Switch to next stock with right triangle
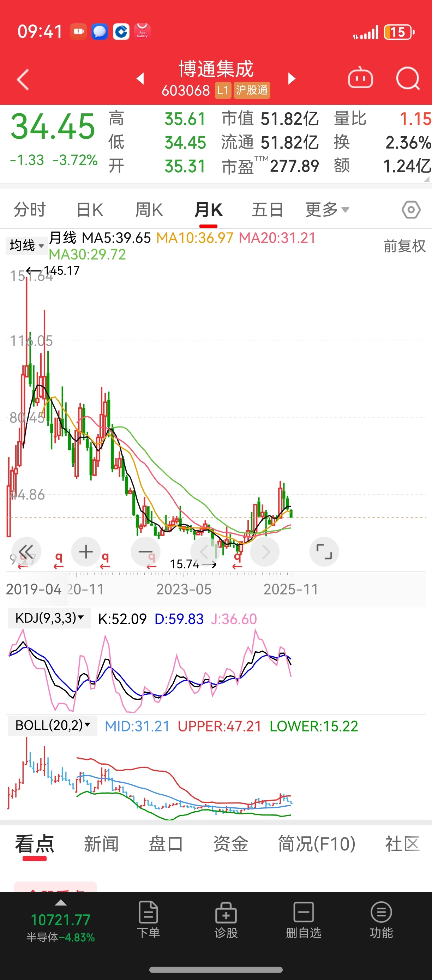432x980 pixels. pos(292,79)
